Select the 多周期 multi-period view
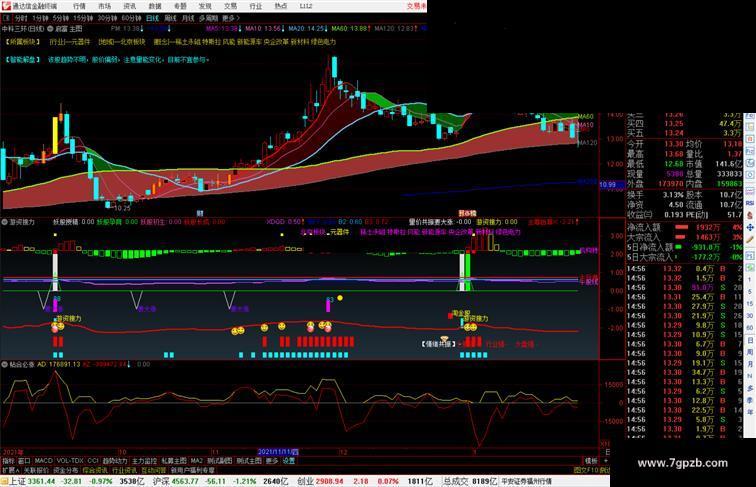 [x=208, y=18]
